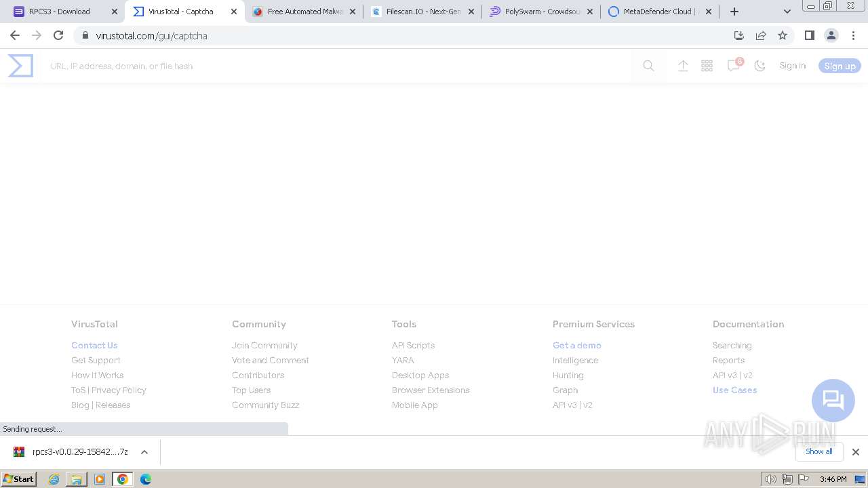The image size is (868, 488).
Task: Click the address bar URL
Action: [x=151, y=35]
